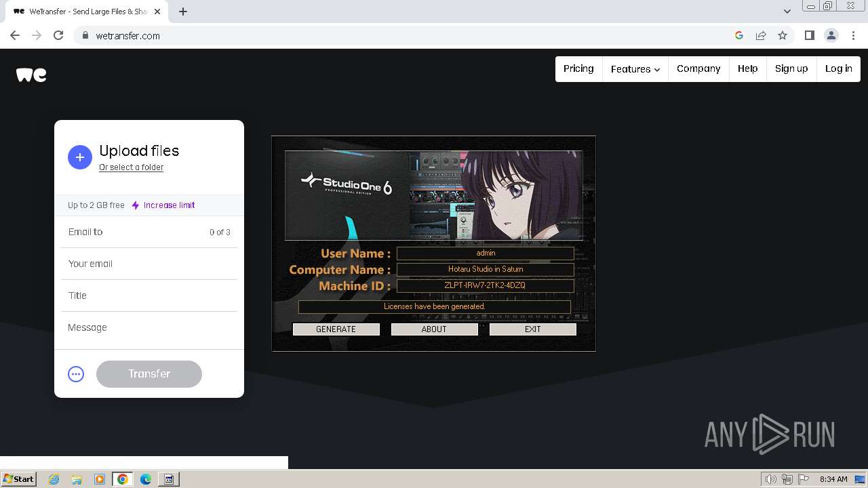Open the Pricing menu item

578,68
